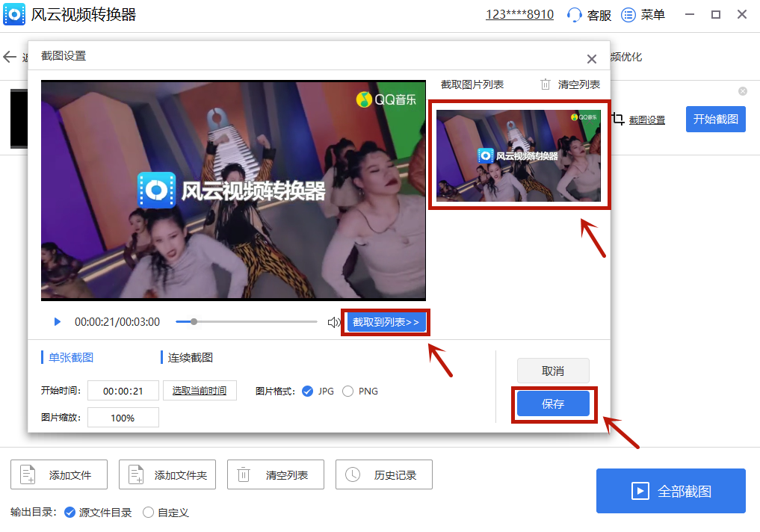760x532 pixels.
Task: Switch to 单张截图 tab
Action: (71, 358)
